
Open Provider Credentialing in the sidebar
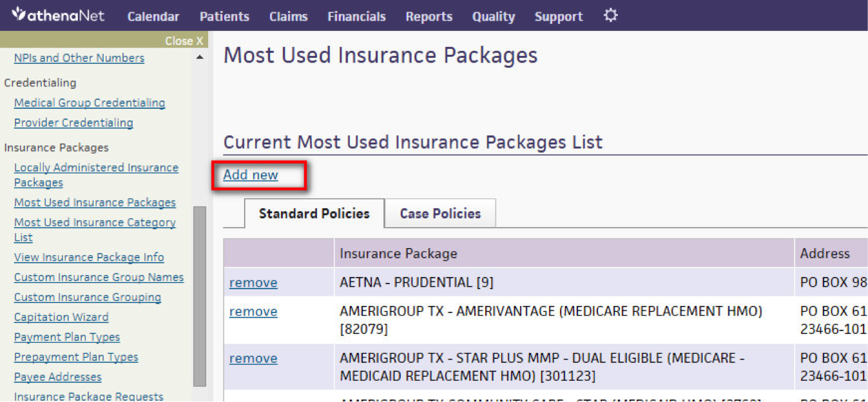point(73,122)
